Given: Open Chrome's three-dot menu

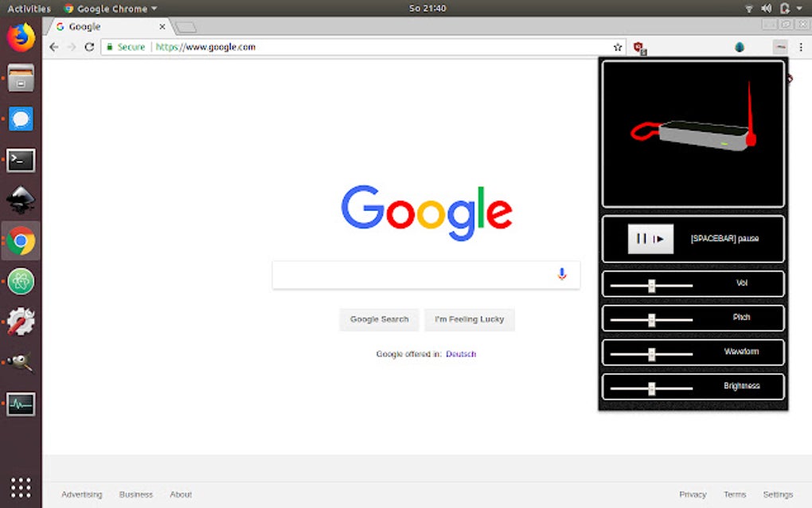Looking at the screenshot, I should pyautogui.click(x=801, y=47).
